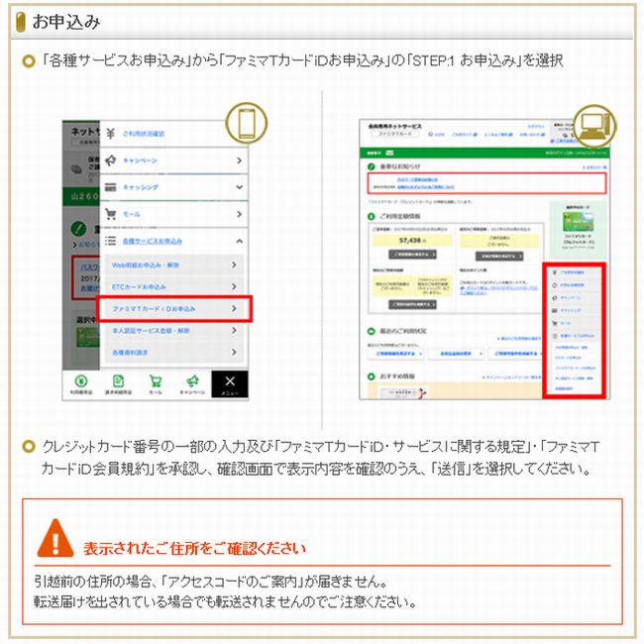Click the orange warning triangle icon
The width and height of the screenshot is (644, 644).
(55, 538)
